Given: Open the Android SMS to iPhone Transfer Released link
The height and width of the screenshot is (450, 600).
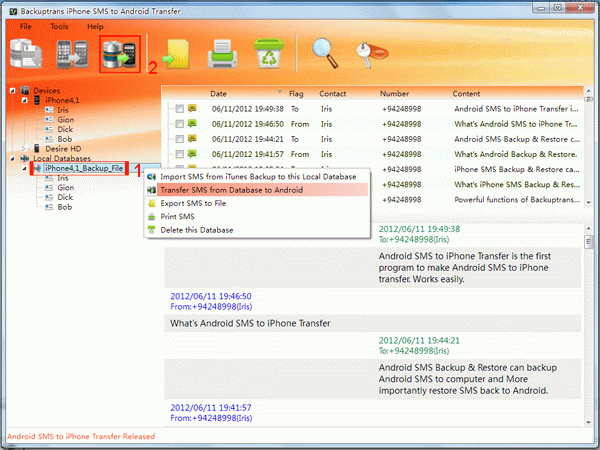Looking at the screenshot, I should click(x=81, y=436).
